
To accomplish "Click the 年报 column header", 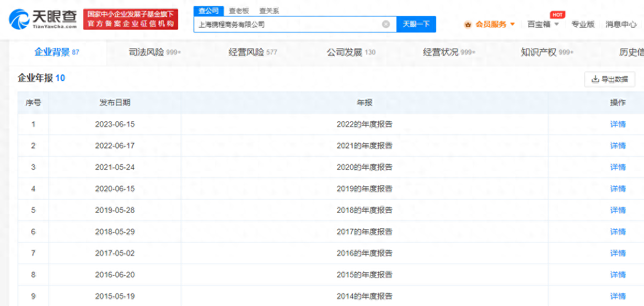I will (x=364, y=103).
